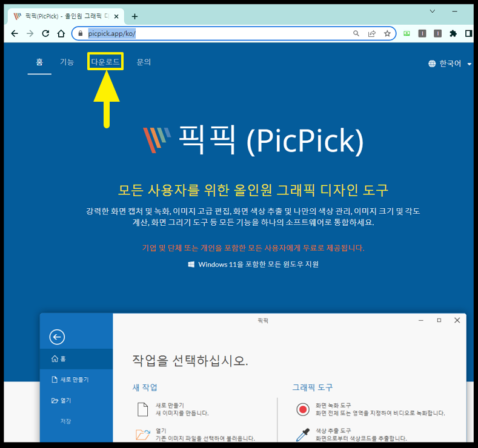Click the Windows 11 support text

point(258,265)
